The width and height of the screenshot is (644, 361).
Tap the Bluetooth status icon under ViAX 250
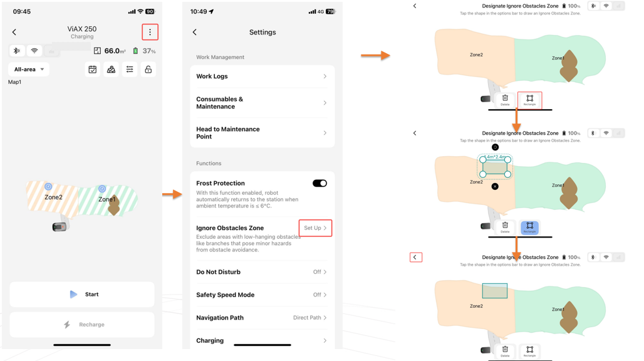coord(16,51)
